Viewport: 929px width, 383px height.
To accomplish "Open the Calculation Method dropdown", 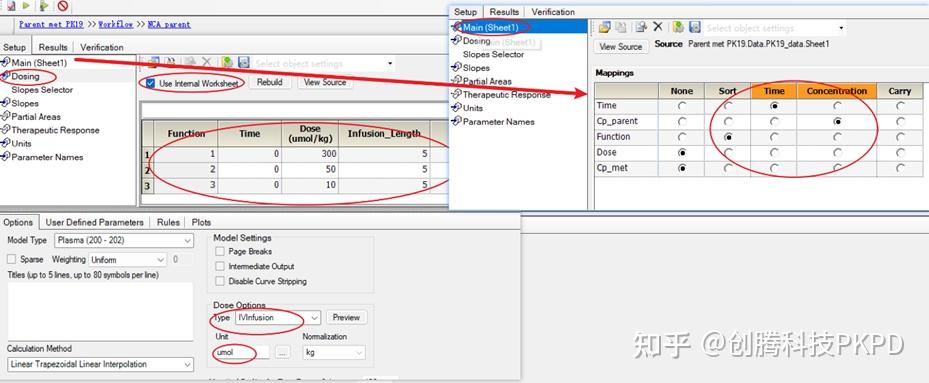I will click(x=100, y=364).
